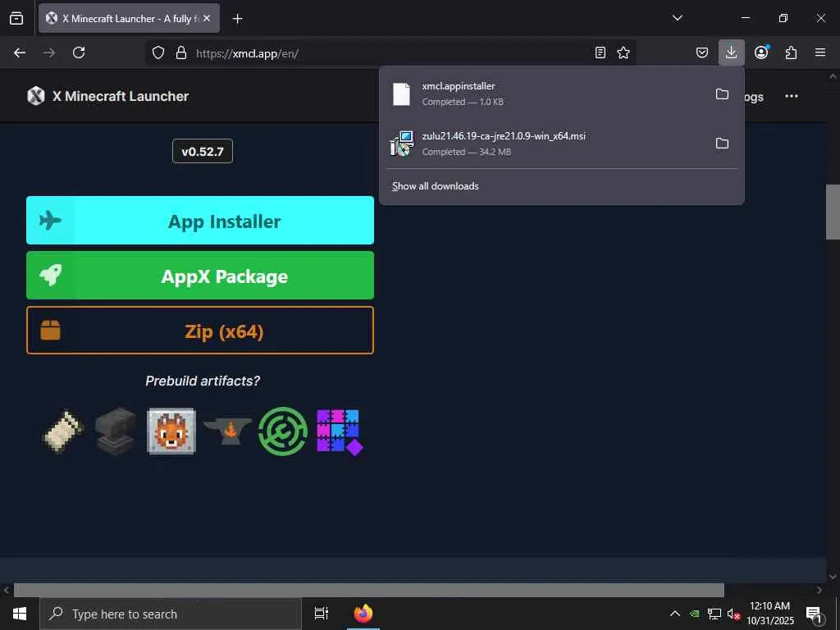
Task: Show hidden system tray icons
Action: tap(675, 614)
